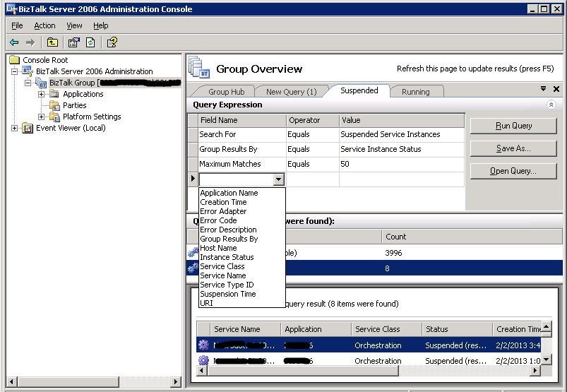The image size is (567, 392).
Task: Click the Refresh toolbar icon
Action: (x=90, y=42)
